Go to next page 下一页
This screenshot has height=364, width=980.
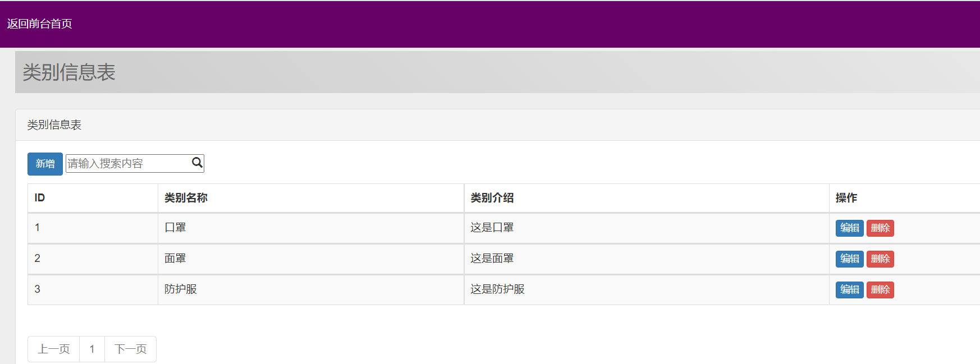pyautogui.click(x=130, y=349)
